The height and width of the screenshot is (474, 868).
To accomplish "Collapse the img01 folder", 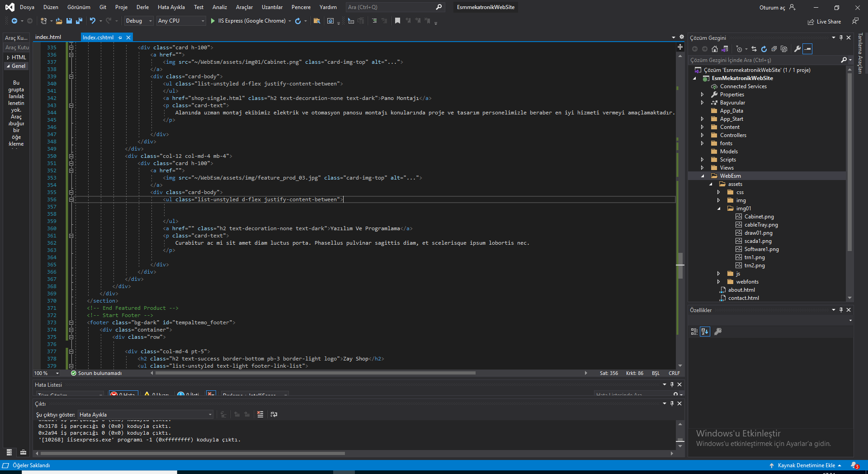I will coord(718,209).
